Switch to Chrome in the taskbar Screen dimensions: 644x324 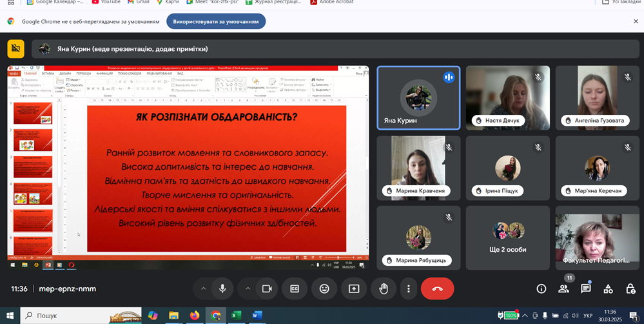[215, 316]
